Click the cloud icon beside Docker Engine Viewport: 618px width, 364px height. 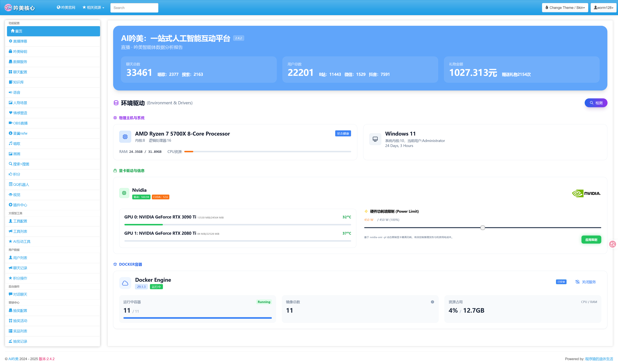click(x=125, y=283)
